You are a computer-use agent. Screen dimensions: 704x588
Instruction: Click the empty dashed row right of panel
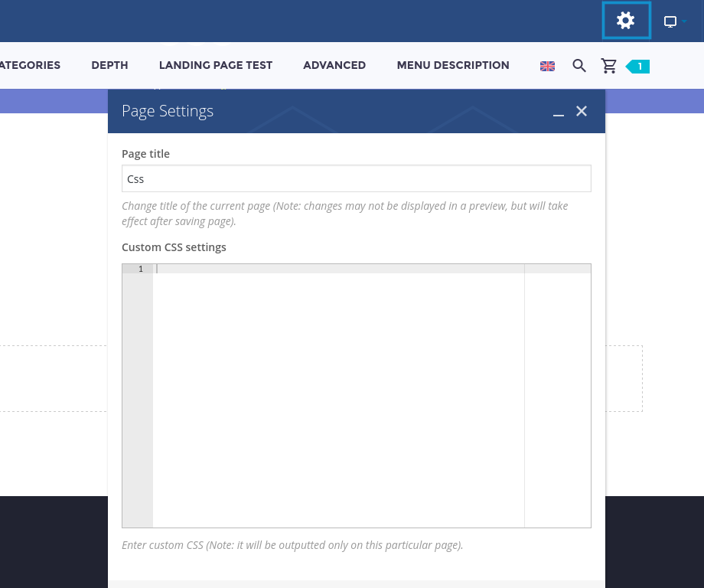pyautogui.click(x=623, y=378)
